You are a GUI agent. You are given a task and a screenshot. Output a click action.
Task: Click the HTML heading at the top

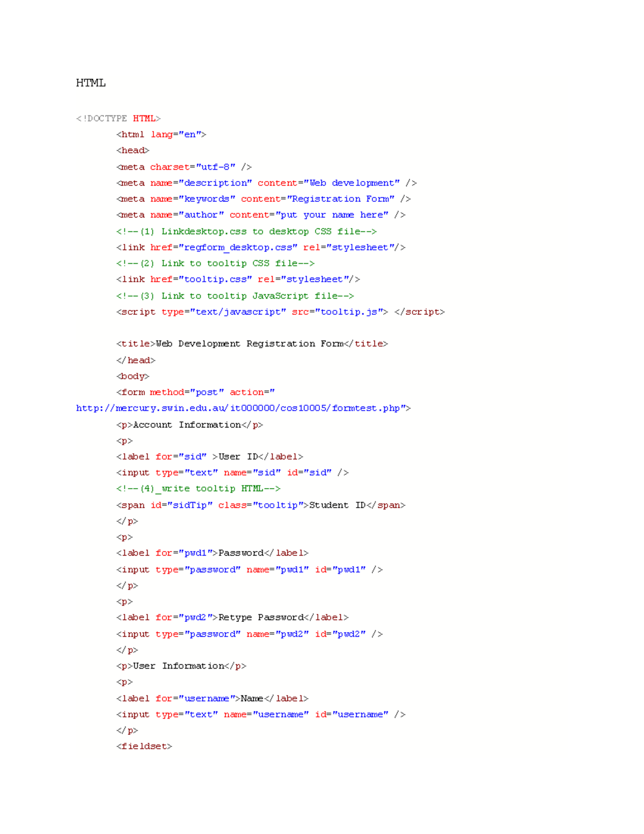90,83
